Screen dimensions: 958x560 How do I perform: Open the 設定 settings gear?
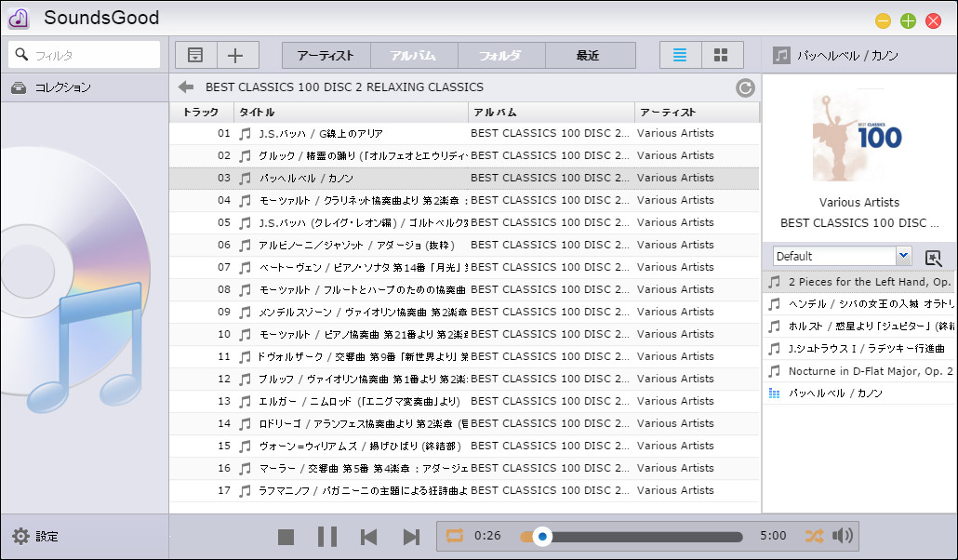[32, 536]
